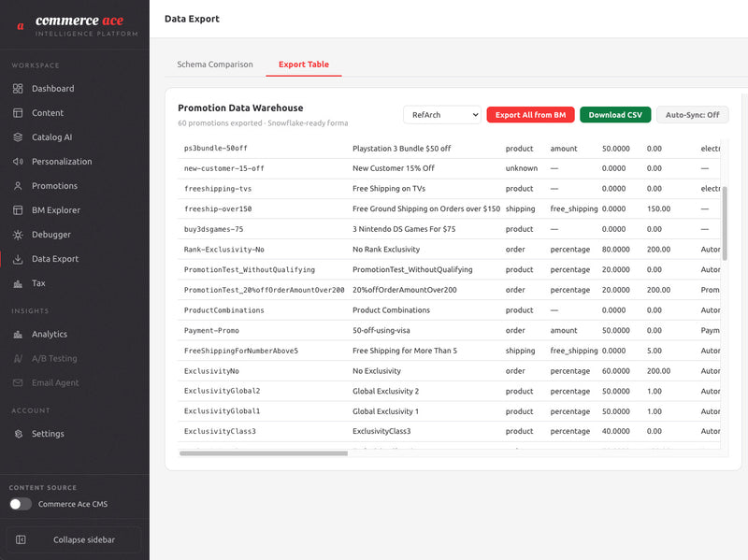The image size is (748, 560).
Task: Click the Dashboard grid icon in sidebar
Action: 18,88
